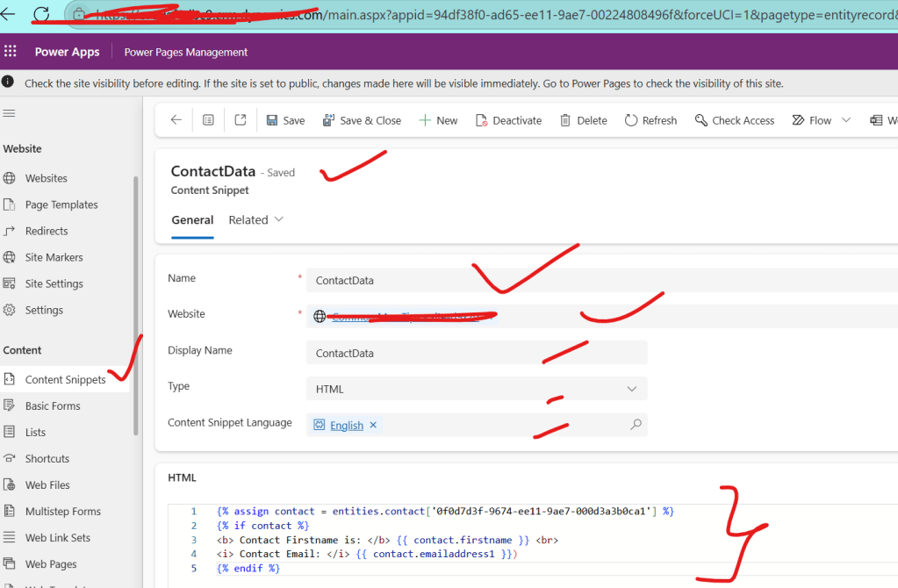This screenshot has width=898, height=588.
Task: Expand the Related tab dropdown
Action: (279, 219)
